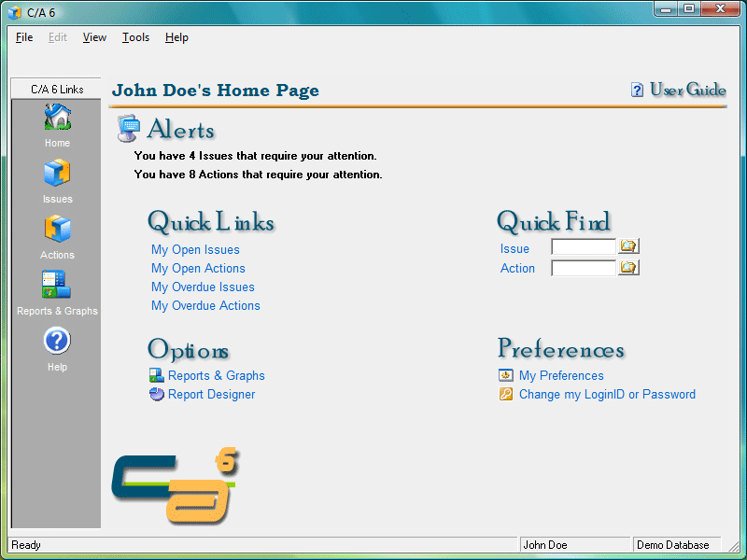Viewport: 747px width, 560px height.
Task: Click the User Guide question mark icon
Action: click(x=637, y=90)
